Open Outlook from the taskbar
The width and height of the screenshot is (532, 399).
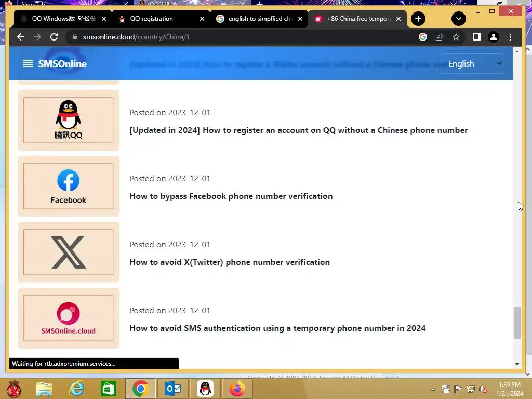pos(173,389)
